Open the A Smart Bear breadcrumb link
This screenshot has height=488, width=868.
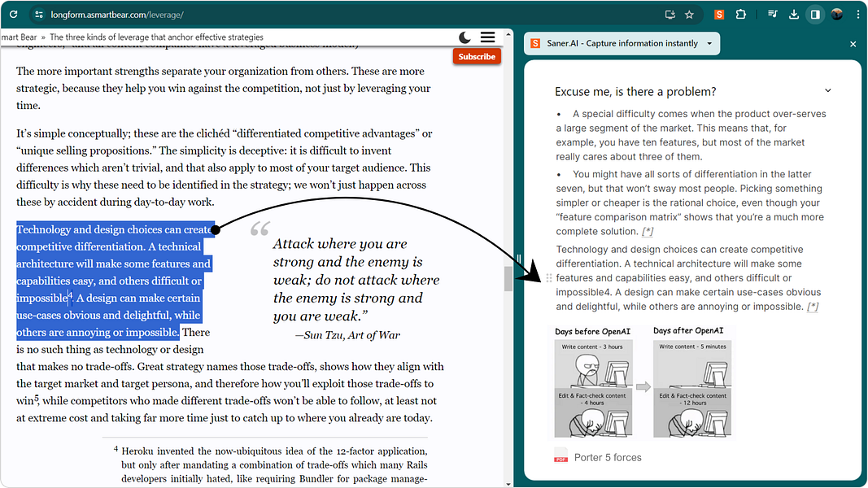coord(19,37)
